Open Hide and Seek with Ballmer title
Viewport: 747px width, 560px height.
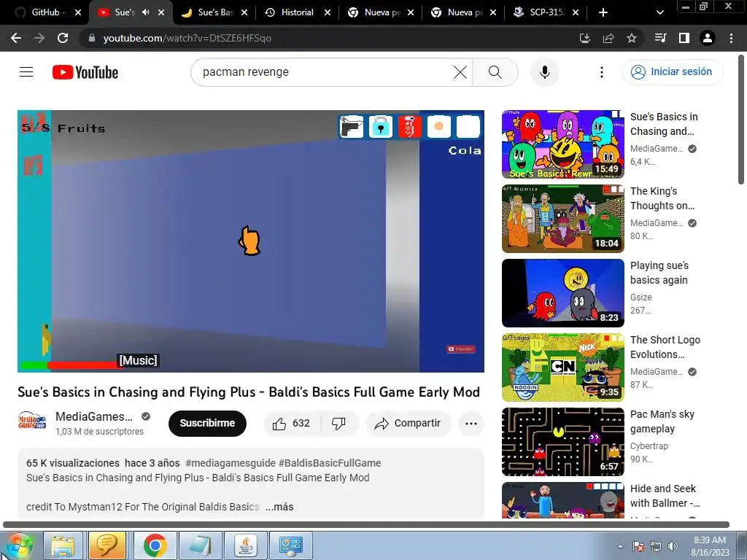[x=665, y=496]
